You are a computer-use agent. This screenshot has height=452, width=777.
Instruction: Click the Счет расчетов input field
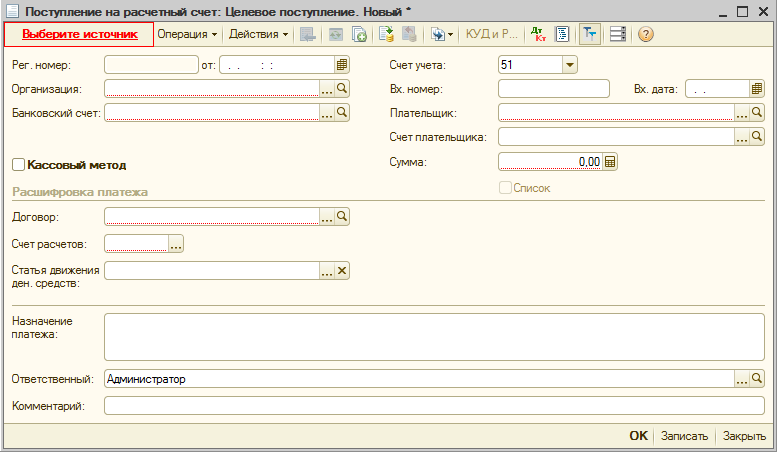137,244
